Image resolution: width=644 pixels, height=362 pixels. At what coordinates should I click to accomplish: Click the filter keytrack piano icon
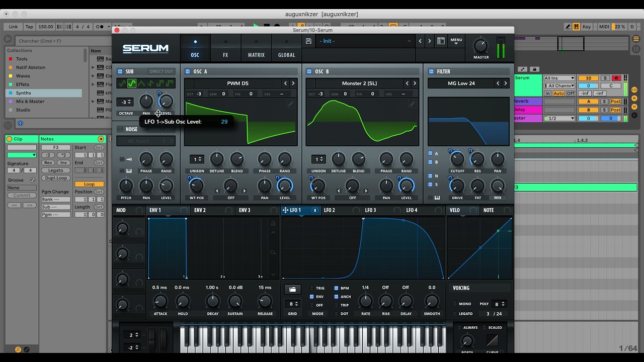437,198
